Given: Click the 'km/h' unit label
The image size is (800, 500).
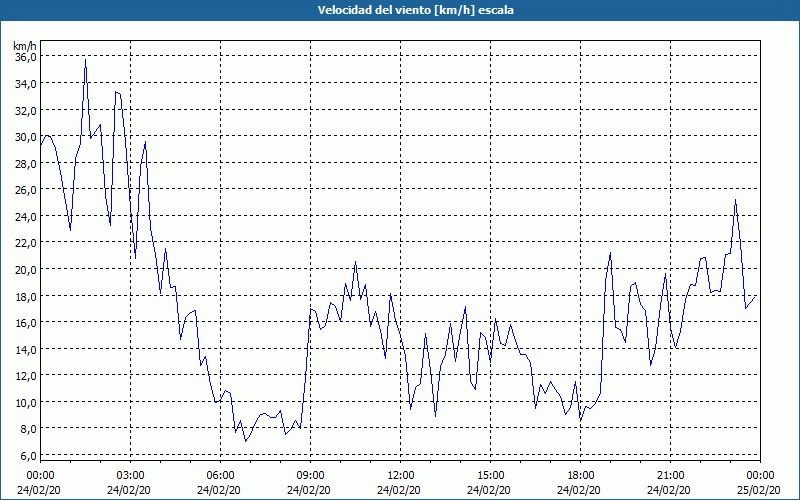Looking at the screenshot, I should click(25, 46).
